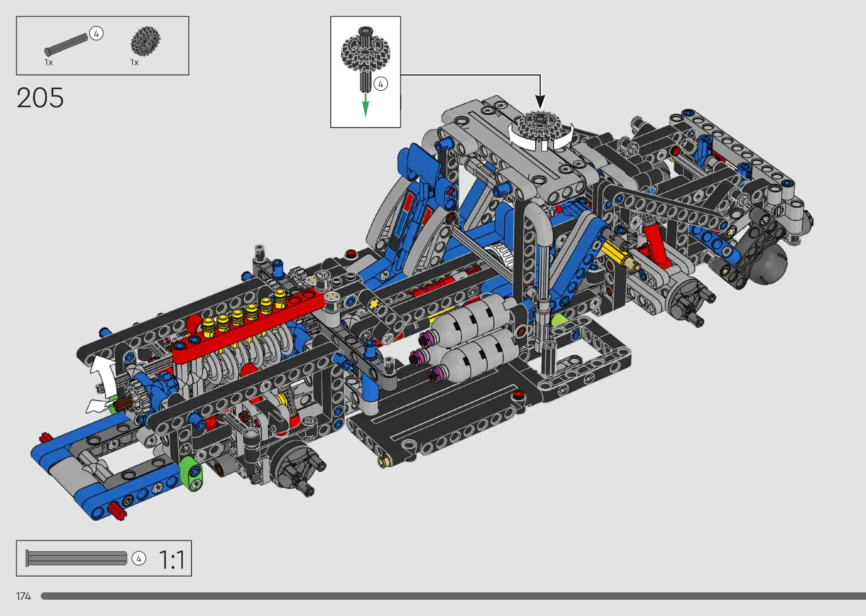
Task: Click the circled 4 beside the scale axle
Action: [139, 559]
